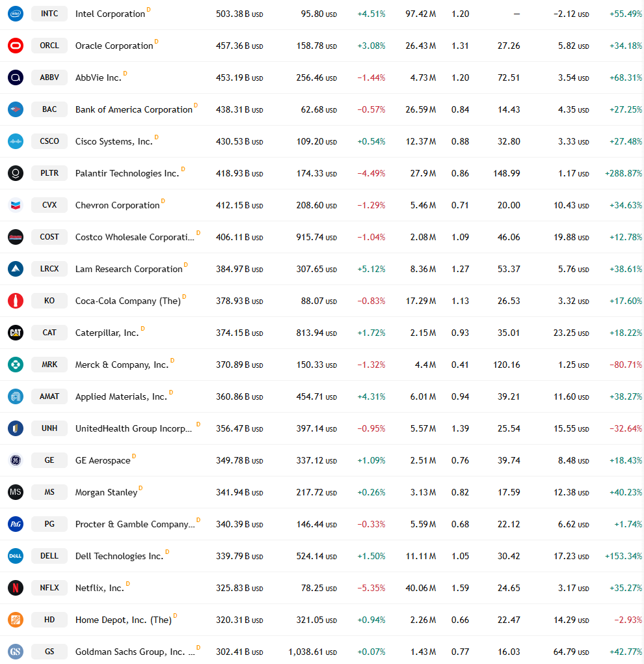The image size is (644, 664).
Task: Select the PLTR ticker badge
Action: click(49, 173)
